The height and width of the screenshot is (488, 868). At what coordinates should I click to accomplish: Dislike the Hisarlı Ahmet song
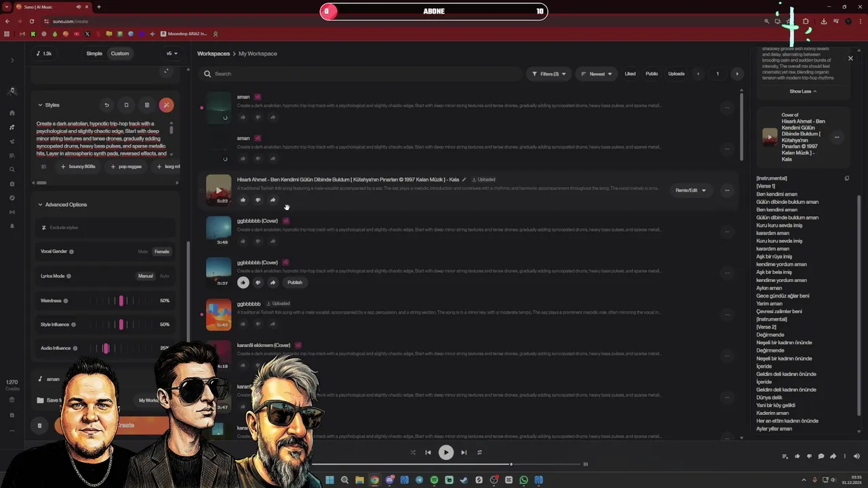coord(258,200)
